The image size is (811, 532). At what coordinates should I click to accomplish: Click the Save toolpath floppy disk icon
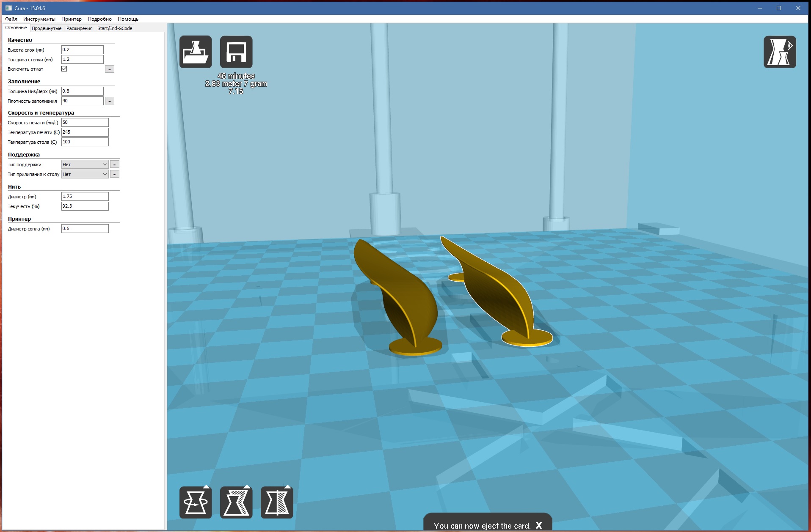[x=236, y=52]
